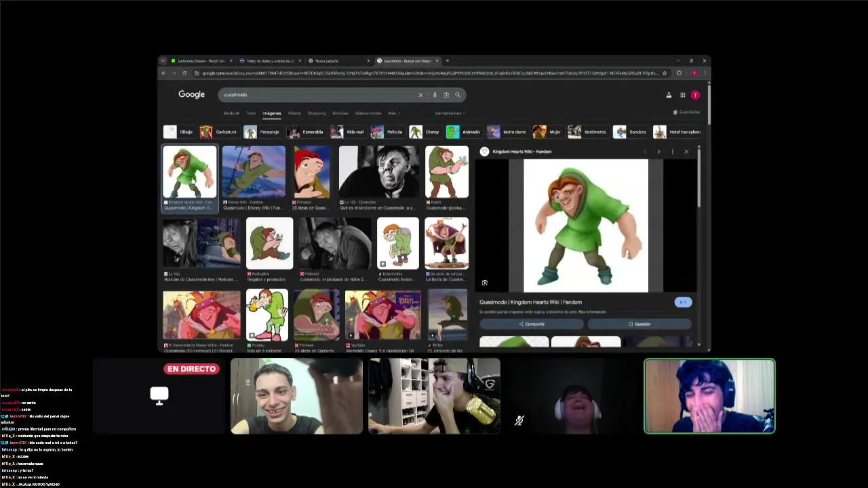The height and width of the screenshot is (488, 868).
Task: Filter by the Esmeralda chip
Action: coord(306,132)
